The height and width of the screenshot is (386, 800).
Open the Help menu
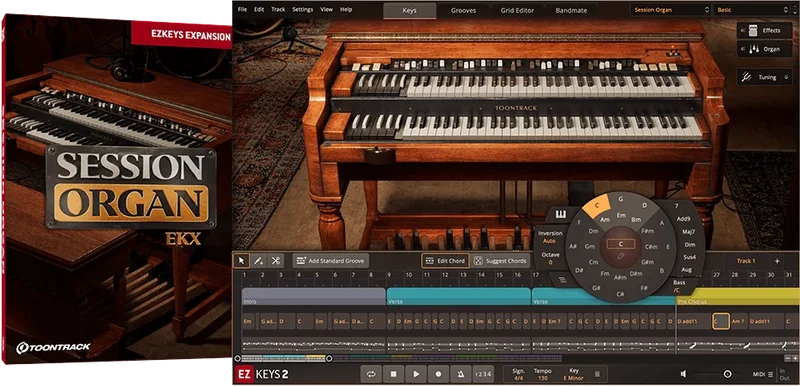coord(346,10)
